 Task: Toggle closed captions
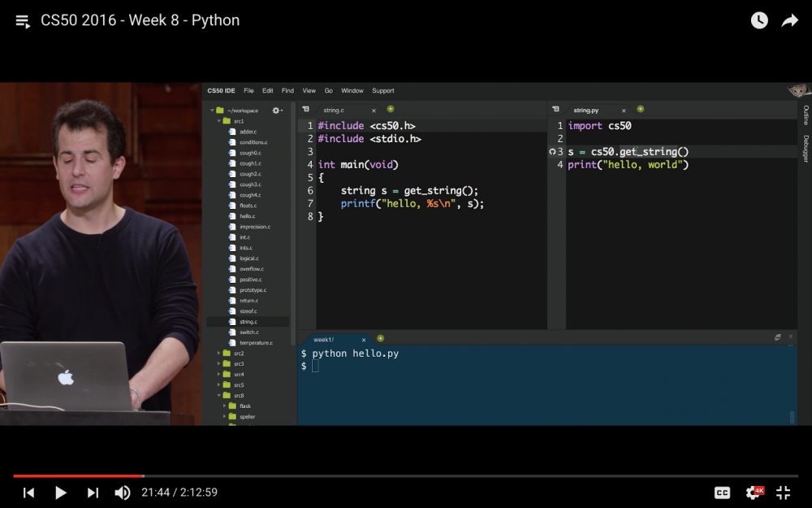[x=722, y=493]
